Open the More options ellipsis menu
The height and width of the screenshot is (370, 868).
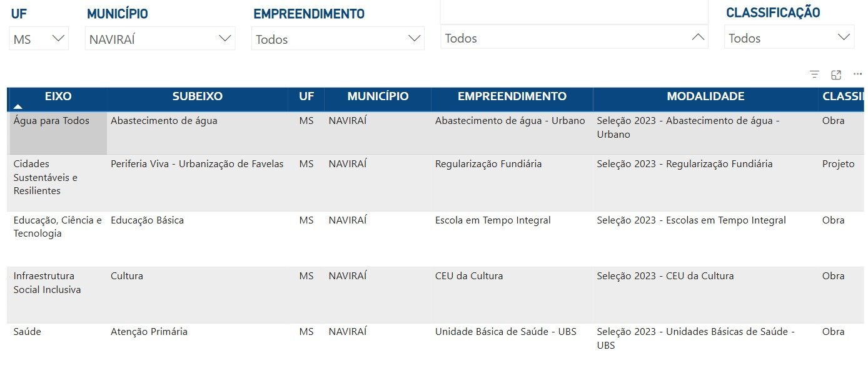(x=857, y=74)
